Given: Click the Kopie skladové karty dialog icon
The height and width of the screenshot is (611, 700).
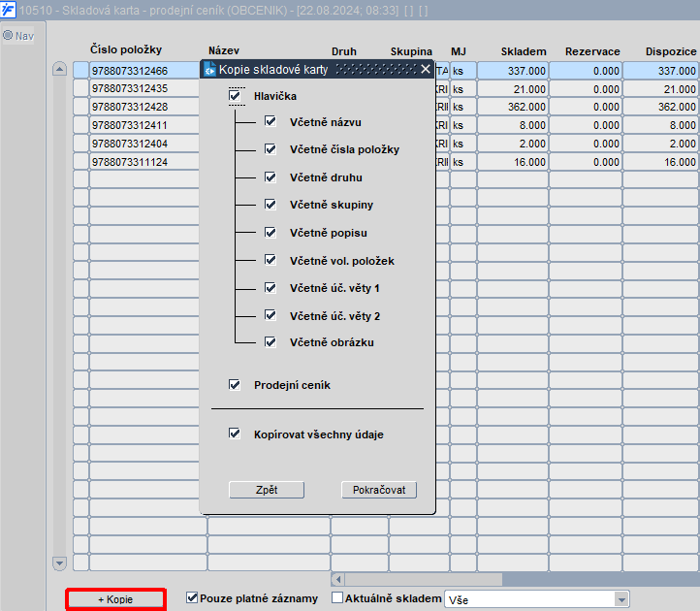Looking at the screenshot, I should click(209, 70).
